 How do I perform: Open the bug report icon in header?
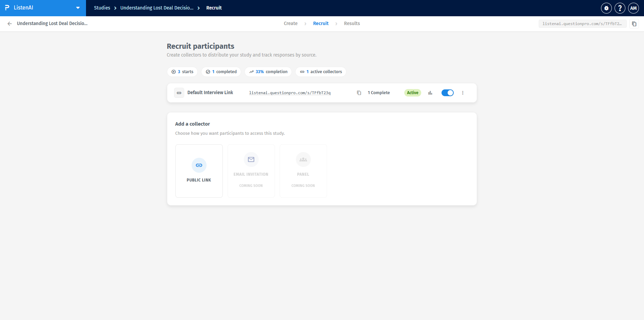click(x=606, y=8)
